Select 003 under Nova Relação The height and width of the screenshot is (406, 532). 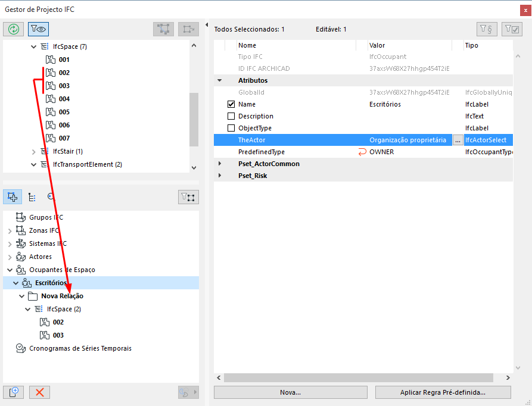pyautogui.click(x=58, y=335)
